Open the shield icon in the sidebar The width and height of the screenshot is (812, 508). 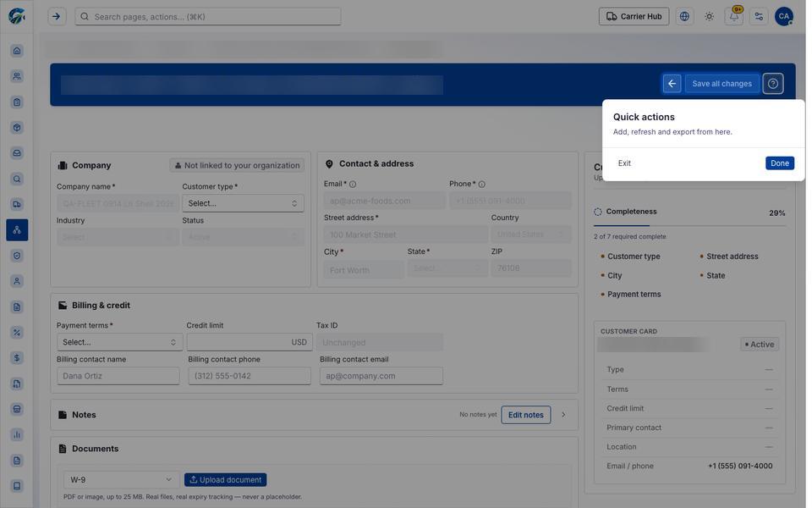point(17,256)
